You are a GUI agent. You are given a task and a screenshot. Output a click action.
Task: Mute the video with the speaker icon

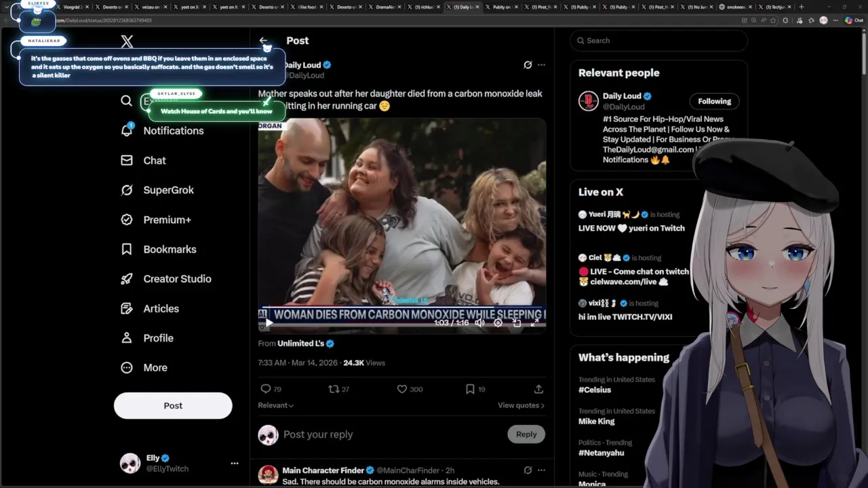pyautogui.click(x=479, y=323)
